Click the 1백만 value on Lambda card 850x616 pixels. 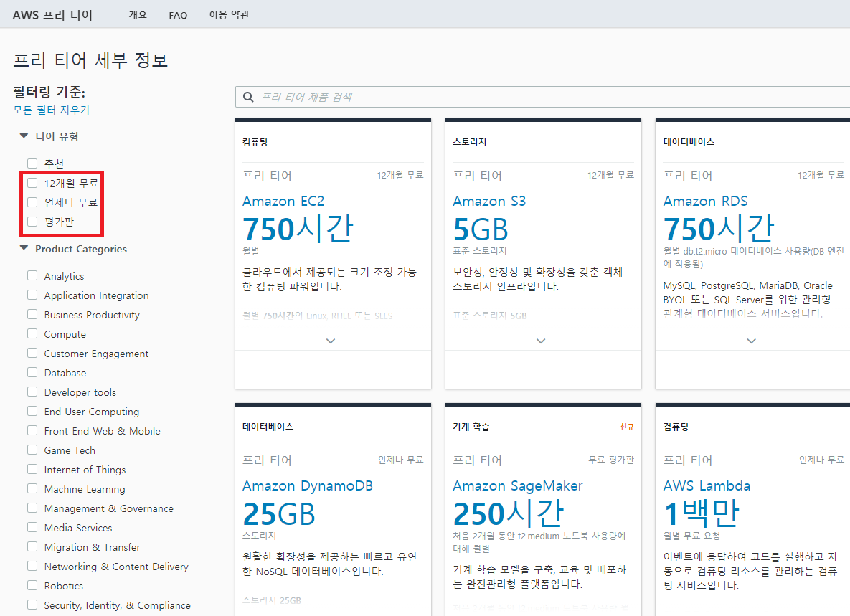(702, 513)
